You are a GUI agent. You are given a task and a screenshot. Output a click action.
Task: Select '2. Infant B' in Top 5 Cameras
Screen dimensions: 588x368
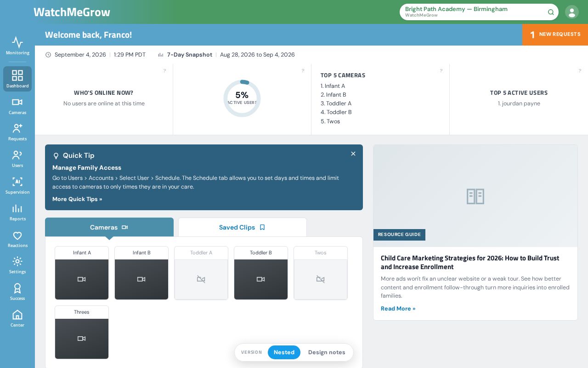pos(334,95)
